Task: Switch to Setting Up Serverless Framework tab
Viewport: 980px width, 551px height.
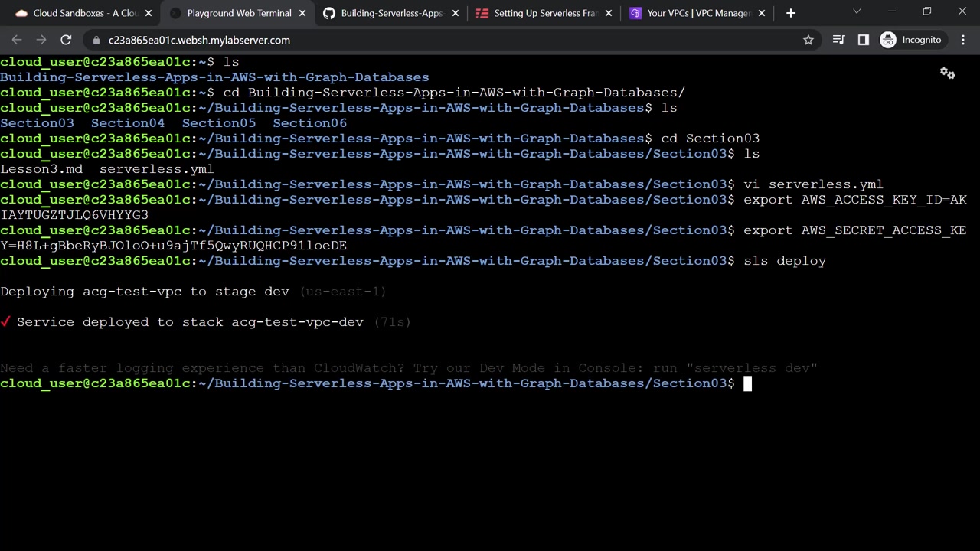Action: point(544,13)
